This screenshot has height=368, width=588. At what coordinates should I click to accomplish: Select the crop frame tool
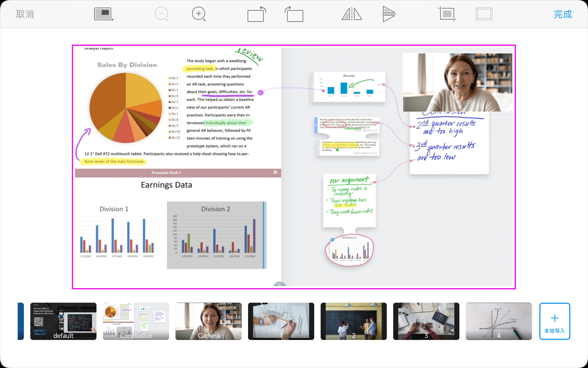tap(447, 14)
